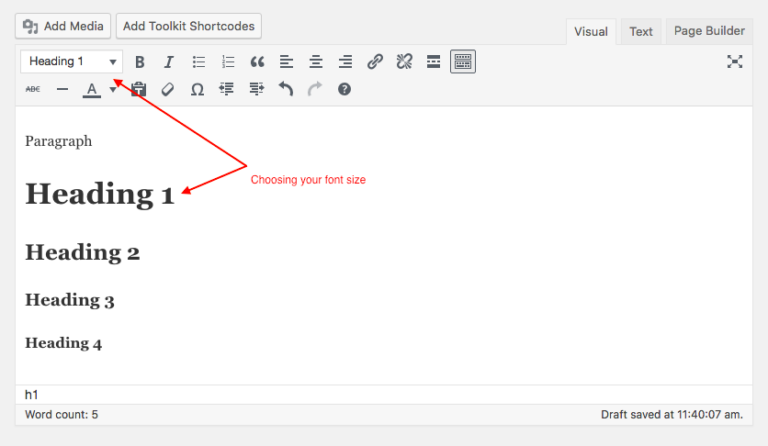768x446 pixels.
Task: Click Add Toolkit Shortcodes button
Action: [x=189, y=26]
